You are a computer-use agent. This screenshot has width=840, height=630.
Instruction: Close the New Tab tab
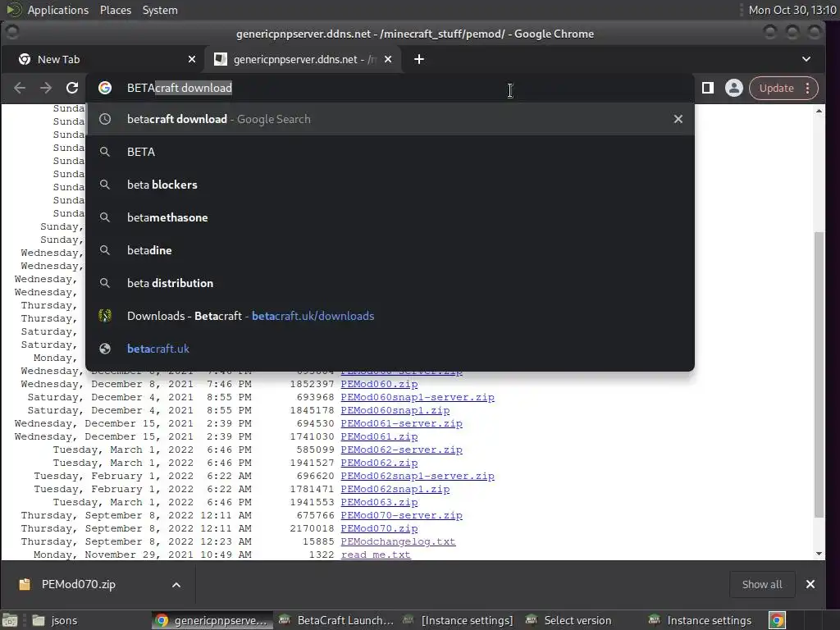(192, 59)
